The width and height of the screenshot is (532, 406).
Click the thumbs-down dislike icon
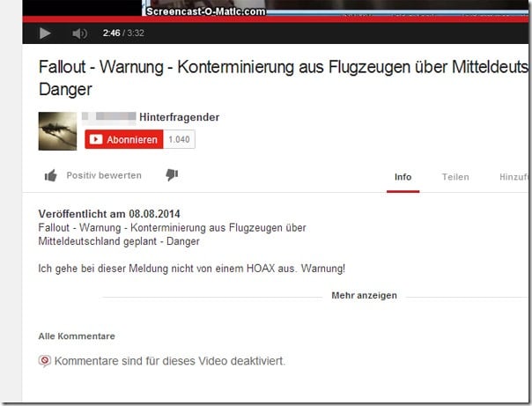tap(172, 175)
